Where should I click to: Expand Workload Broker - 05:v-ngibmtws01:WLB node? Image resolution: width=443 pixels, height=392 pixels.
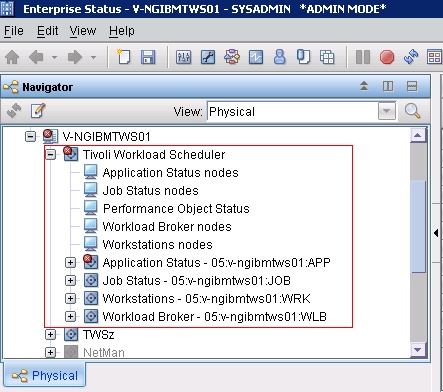point(70,316)
